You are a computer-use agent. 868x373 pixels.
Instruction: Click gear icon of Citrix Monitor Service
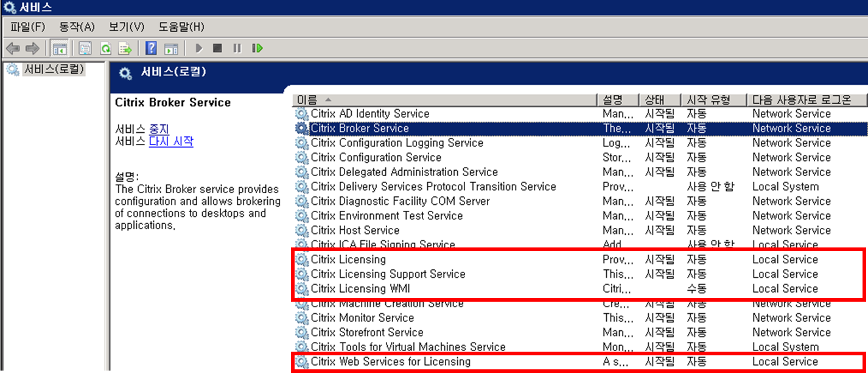click(301, 318)
